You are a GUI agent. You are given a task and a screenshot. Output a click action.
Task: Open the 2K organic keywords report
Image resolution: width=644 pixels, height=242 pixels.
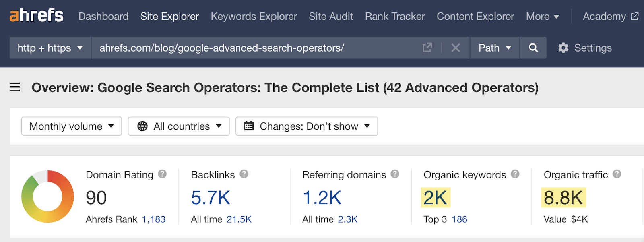pyautogui.click(x=436, y=198)
